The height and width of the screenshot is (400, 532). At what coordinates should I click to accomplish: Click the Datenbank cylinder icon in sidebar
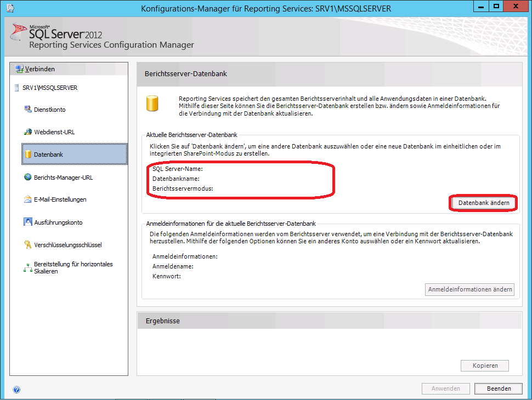click(28, 154)
